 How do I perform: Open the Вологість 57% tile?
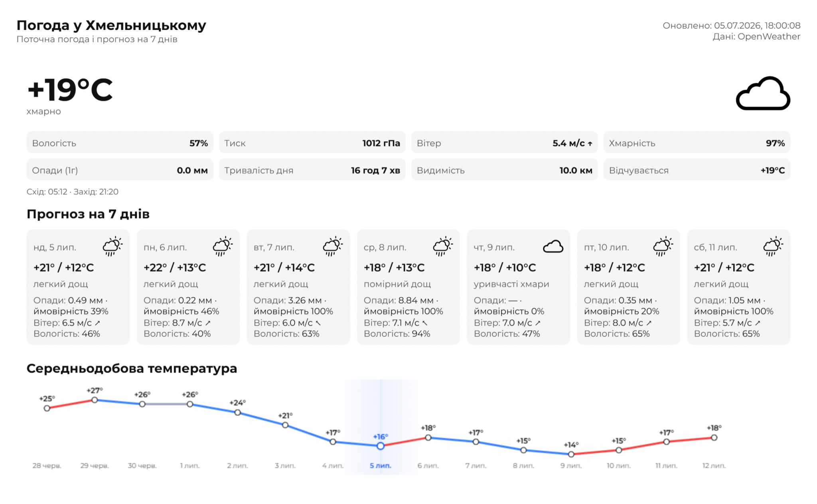(120, 143)
